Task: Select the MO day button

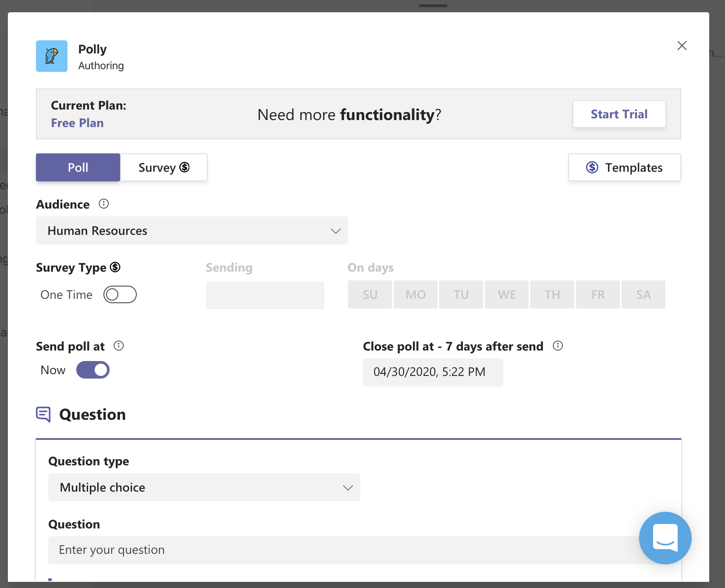Action: 416,294
